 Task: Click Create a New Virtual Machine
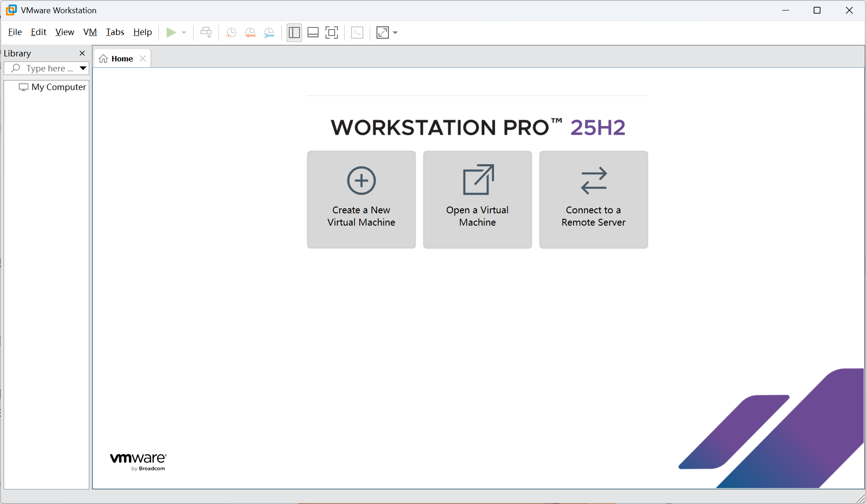(x=362, y=199)
